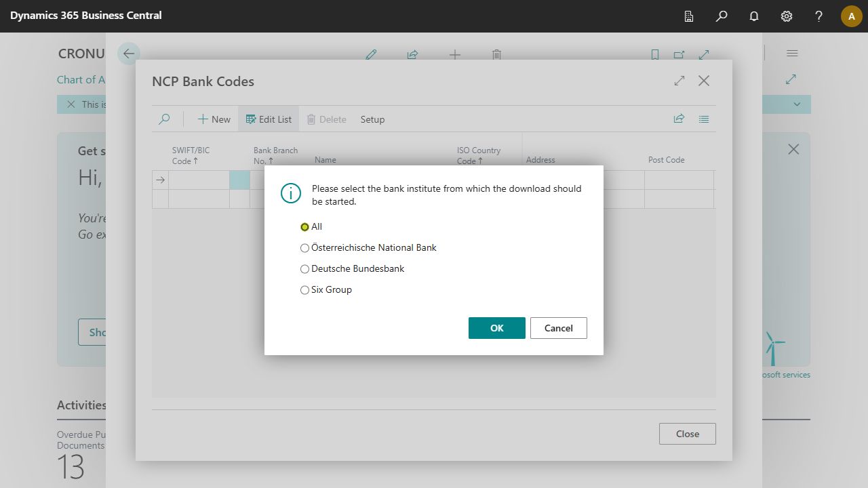Viewport: 868px width, 488px height.
Task: Click the pencil edit icon on background page
Action: pyautogui.click(x=371, y=55)
